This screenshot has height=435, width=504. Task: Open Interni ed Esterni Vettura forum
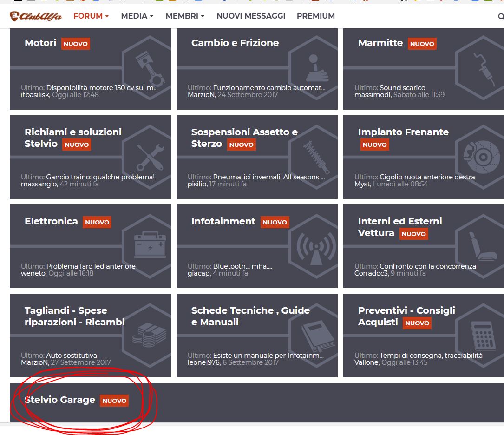[400, 227]
